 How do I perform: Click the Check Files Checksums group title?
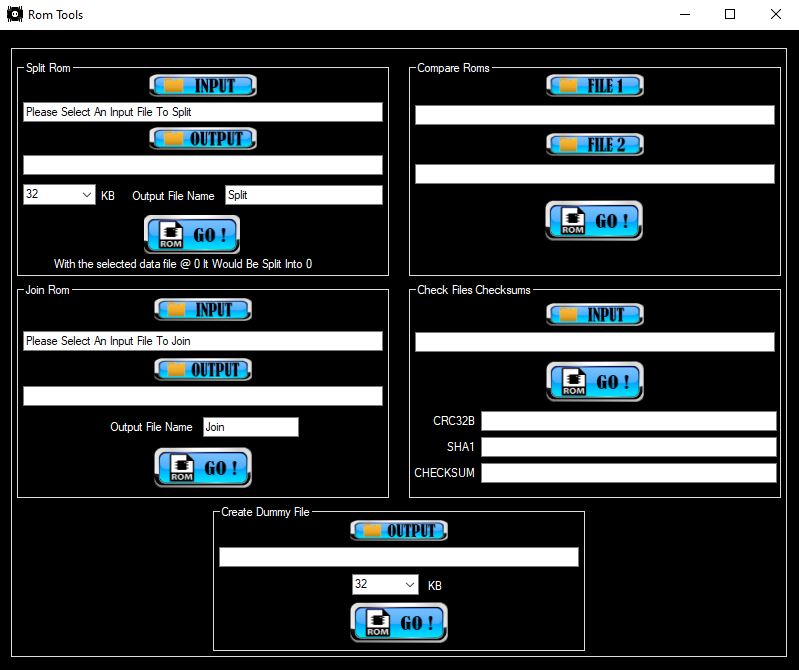click(x=474, y=290)
